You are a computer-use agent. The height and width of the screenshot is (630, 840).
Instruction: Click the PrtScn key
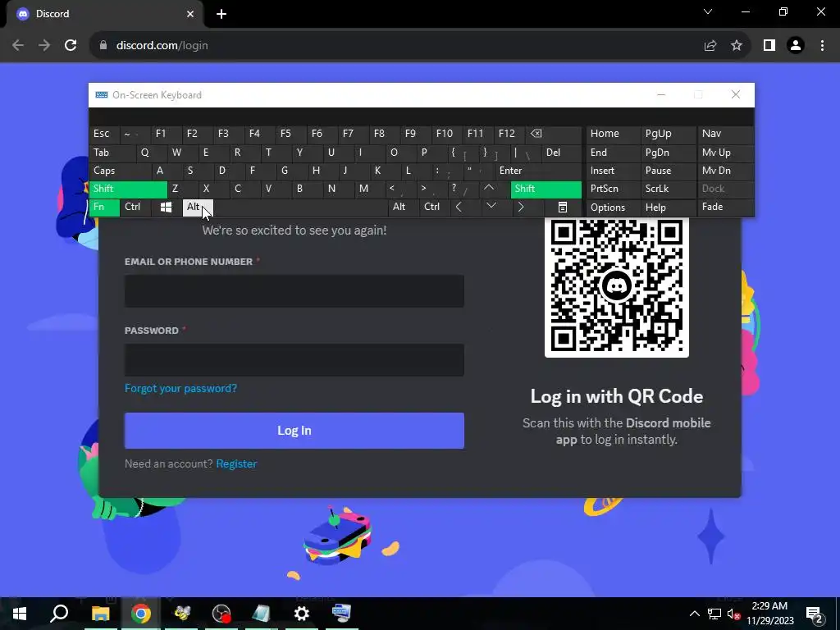point(614,189)
